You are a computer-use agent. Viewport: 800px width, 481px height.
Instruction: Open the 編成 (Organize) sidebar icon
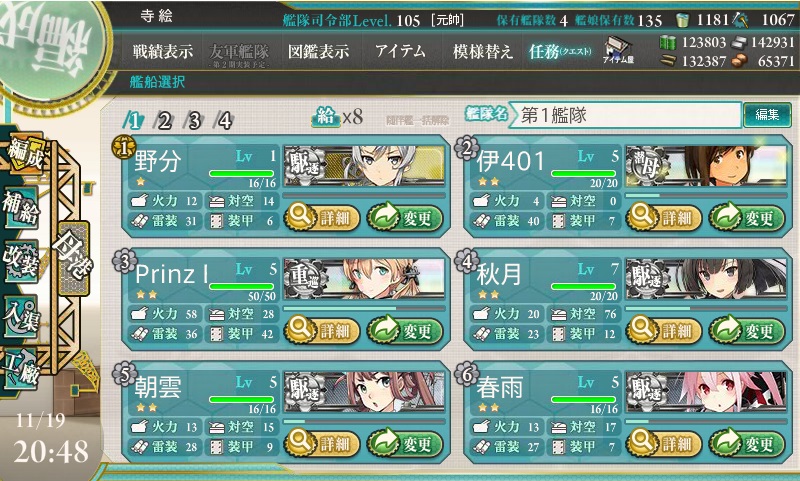click(24, 155)
